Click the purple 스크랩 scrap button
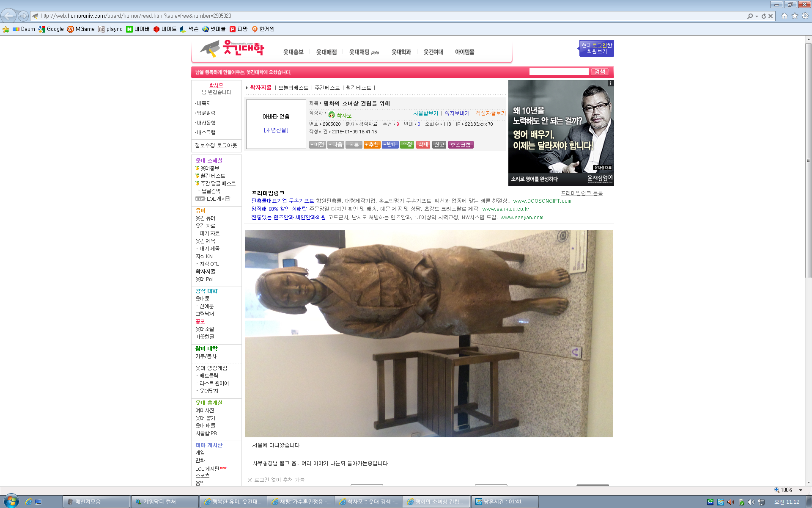This screenshot has height=508, width=812. pyautogui.click(x=461, y=145)
